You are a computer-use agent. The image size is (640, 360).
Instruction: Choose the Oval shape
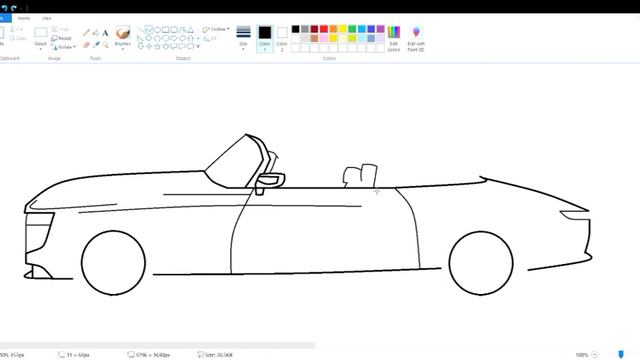(157, 29)
